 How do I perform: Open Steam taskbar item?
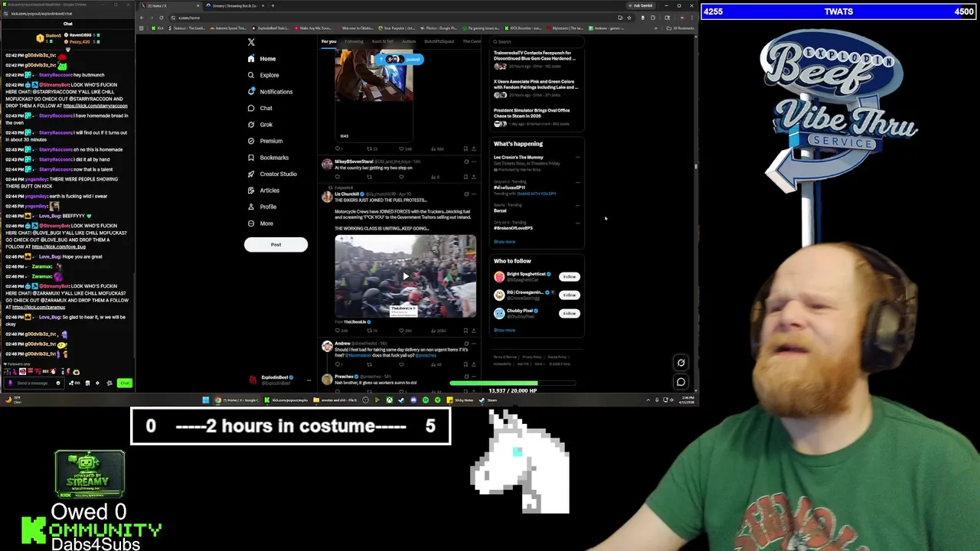487,400
